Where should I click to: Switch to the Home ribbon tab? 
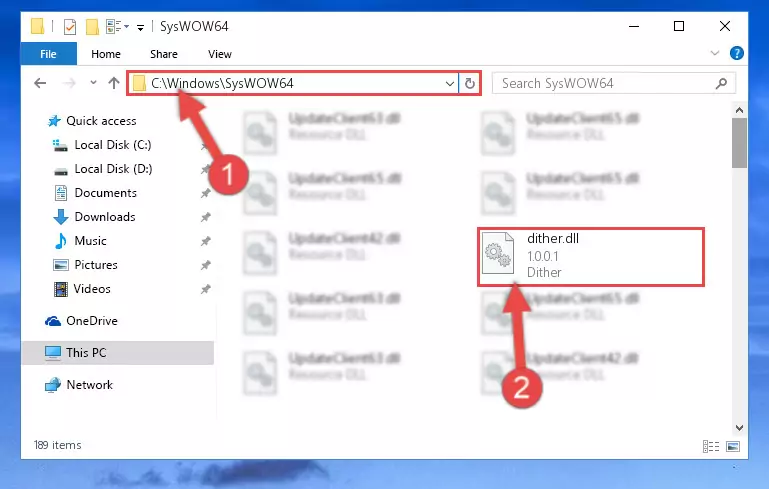point(105,54)
